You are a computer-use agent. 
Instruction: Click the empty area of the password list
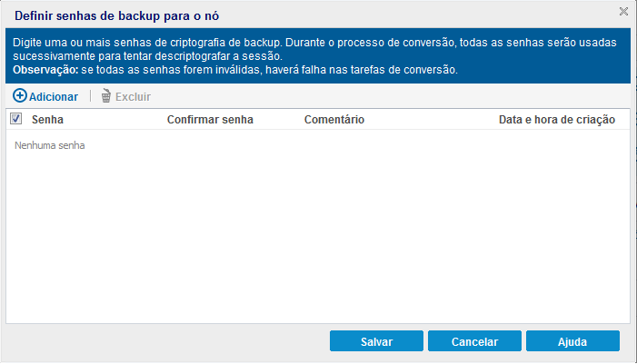click(318, 236)
